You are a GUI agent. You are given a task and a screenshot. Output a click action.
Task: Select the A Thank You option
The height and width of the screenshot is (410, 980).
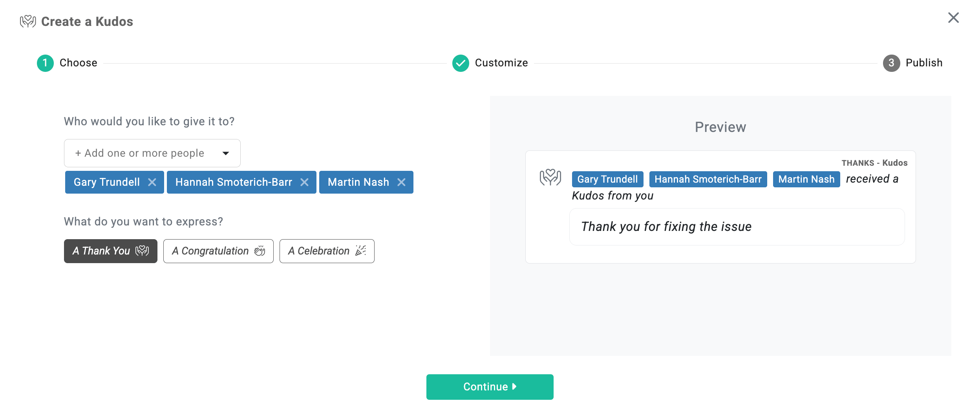click(x=110, y=251)
